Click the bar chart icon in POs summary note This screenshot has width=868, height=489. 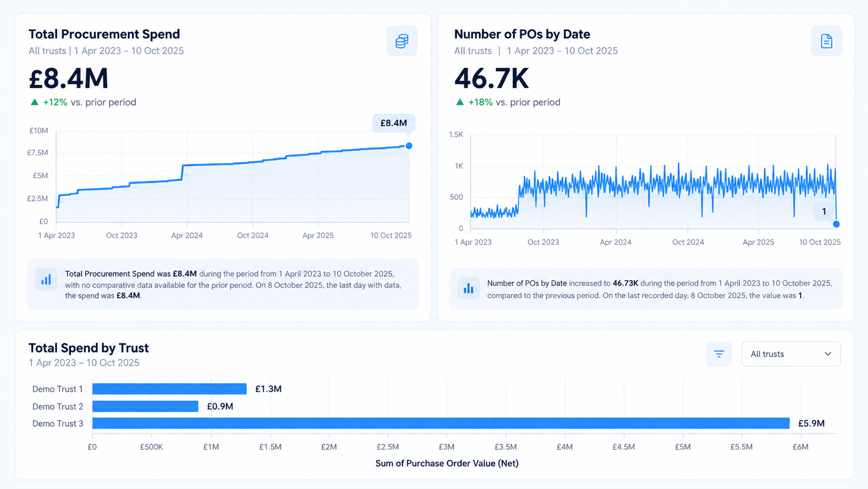click(469, 288)
